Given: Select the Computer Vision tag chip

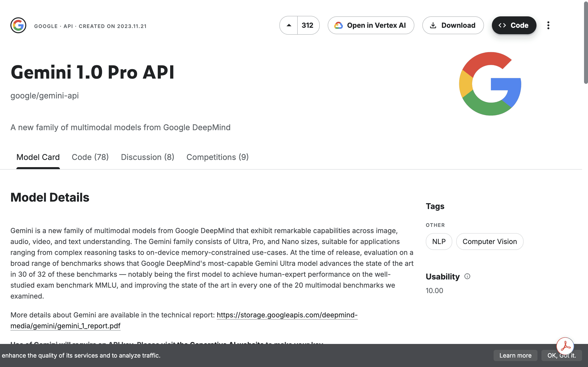Looking at the screenshot, I should (490, 242).
